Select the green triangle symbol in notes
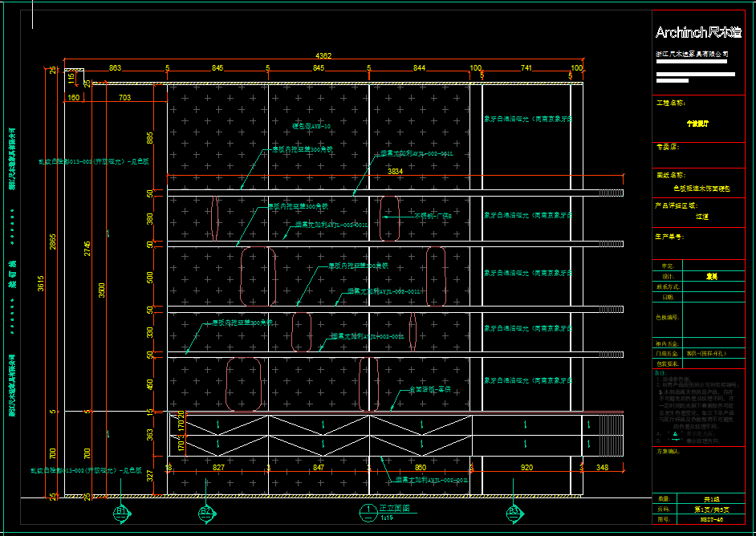Viewport: 756px width, 536px height. click(675, 433)
